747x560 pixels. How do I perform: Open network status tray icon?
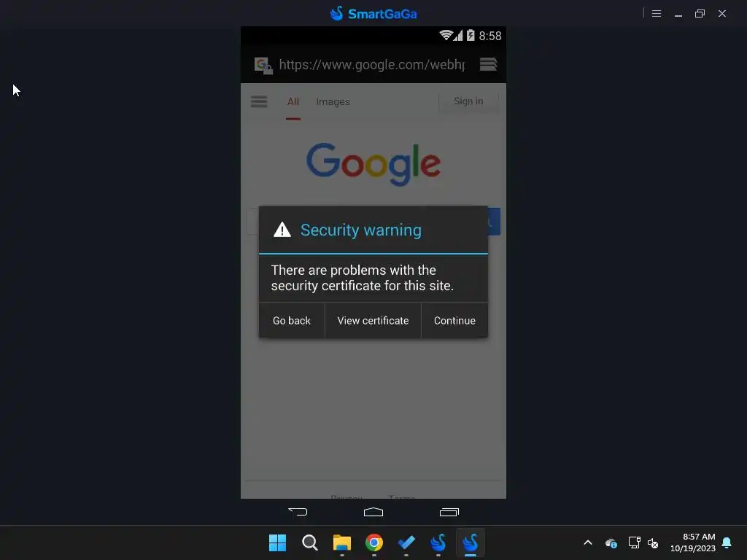[634, 542]
